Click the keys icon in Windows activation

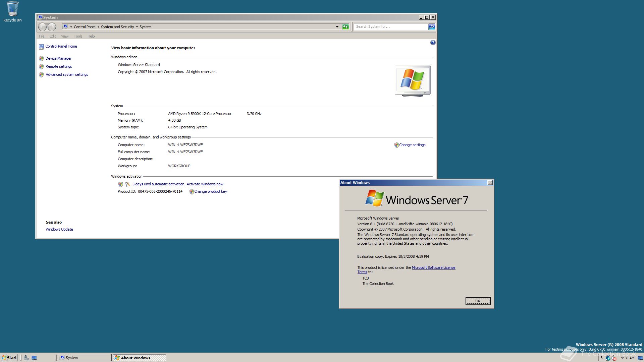coord(127,184)
